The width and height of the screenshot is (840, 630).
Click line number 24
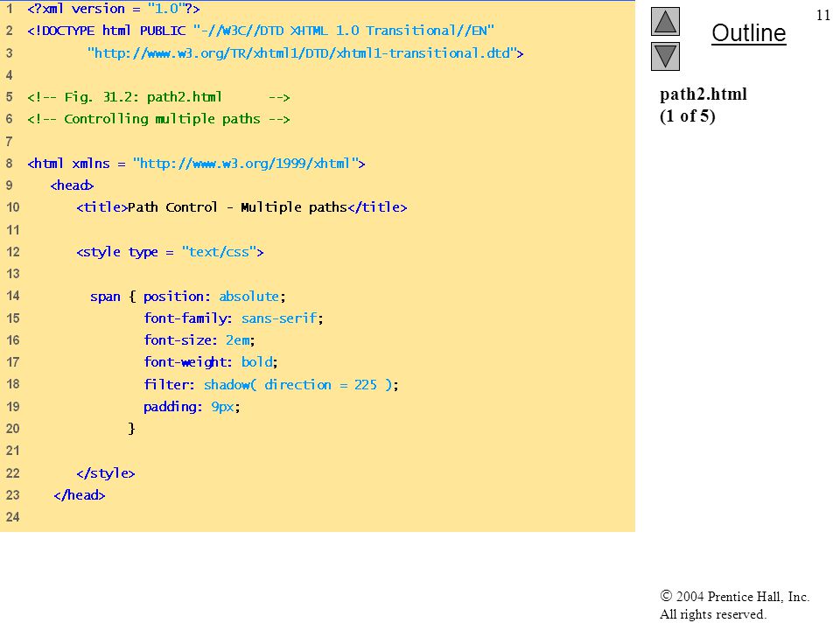tap(13, 517)
